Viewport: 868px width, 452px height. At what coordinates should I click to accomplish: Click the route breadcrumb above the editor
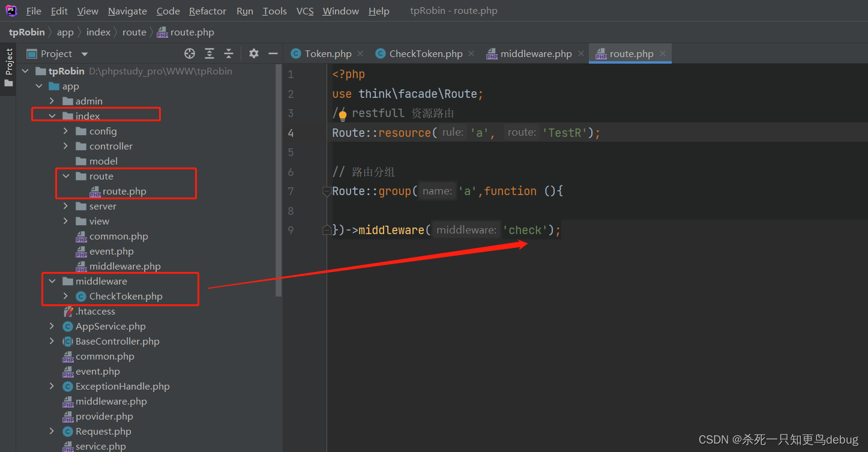point(133,32)
